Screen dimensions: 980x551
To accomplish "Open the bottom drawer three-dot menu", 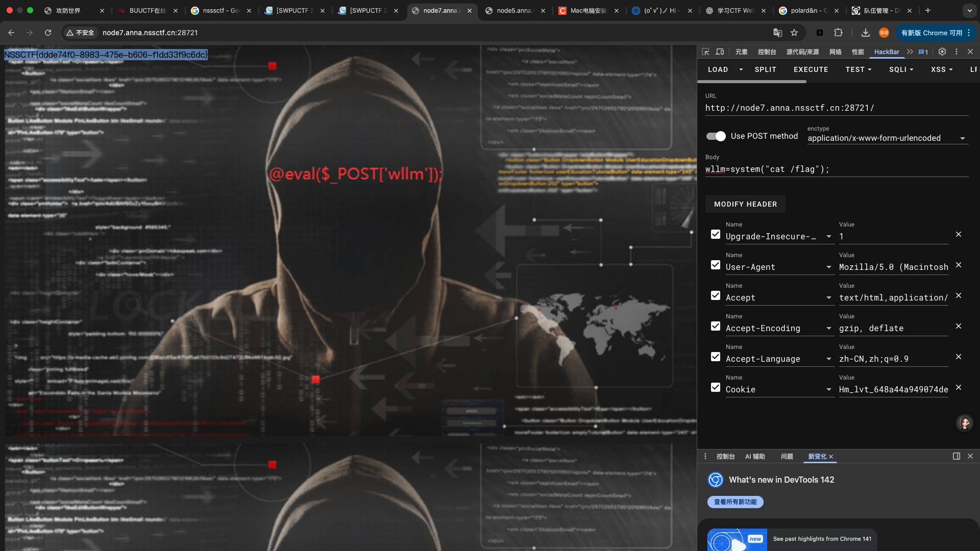I will (705, 456).
